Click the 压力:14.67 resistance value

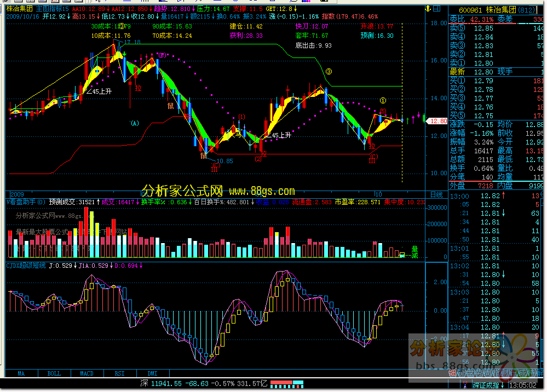click(x=213, y=9)
